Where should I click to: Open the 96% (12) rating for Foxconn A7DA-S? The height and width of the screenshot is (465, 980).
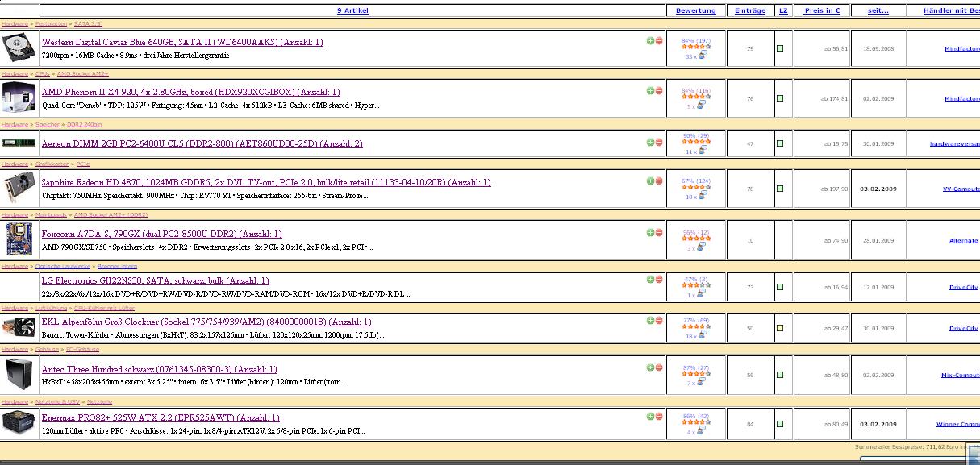coord(695,232)
